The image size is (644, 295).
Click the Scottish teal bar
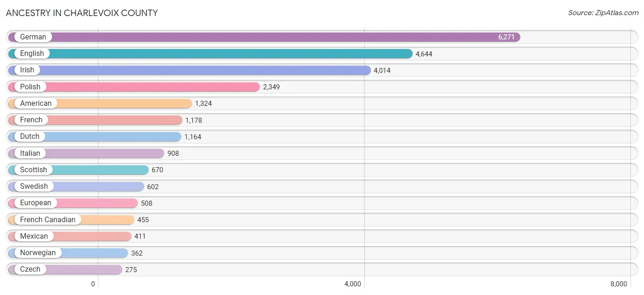pyautogui.click(x=78, y=170)
